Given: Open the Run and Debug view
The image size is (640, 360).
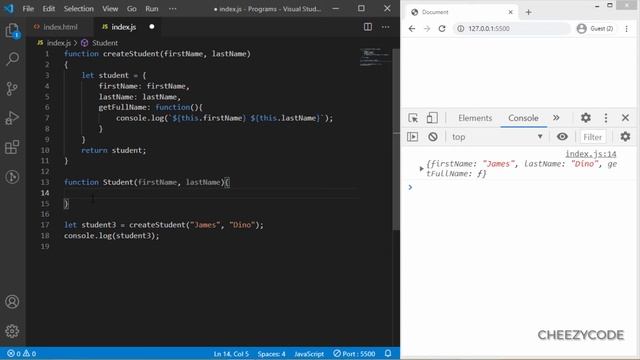Looking at the screenshot, I should [x=12, y=118].
